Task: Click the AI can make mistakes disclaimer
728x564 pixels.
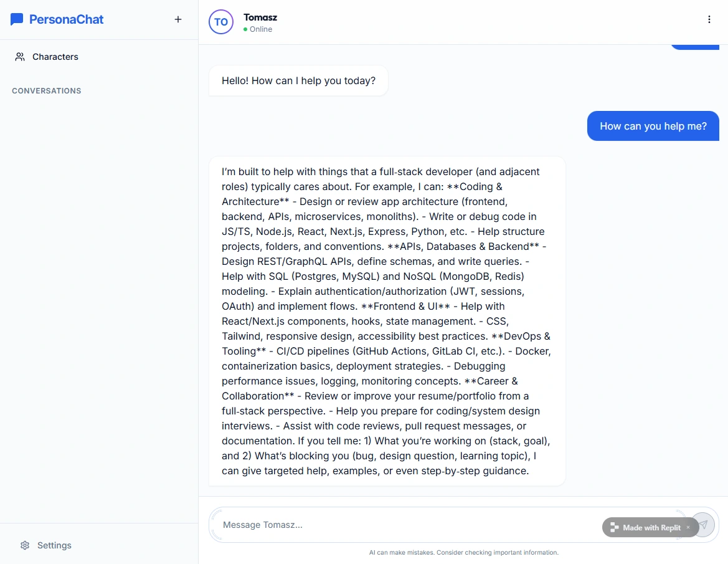Action: pos(463,553)
